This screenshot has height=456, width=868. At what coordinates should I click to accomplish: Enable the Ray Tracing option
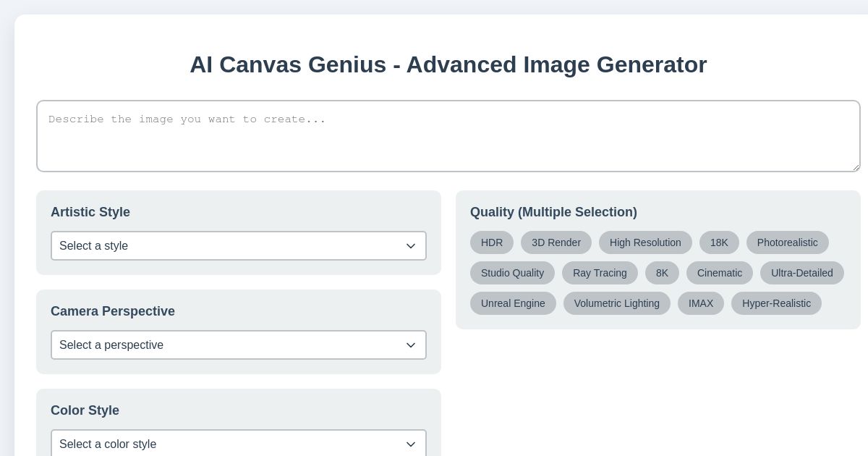pyautogui.click(x=600, y=273)
